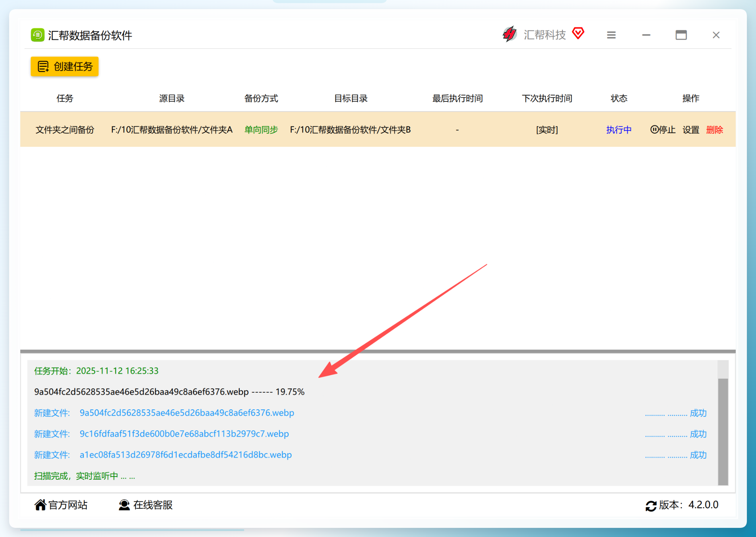Click the blue 执行中 status
Screen dimensions: 756x537
click(x=619, y=130)
